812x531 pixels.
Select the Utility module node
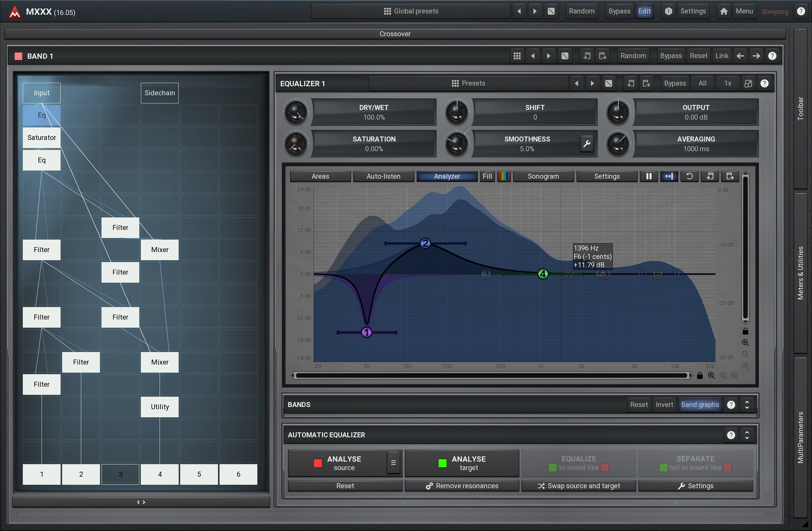[160, 407]
